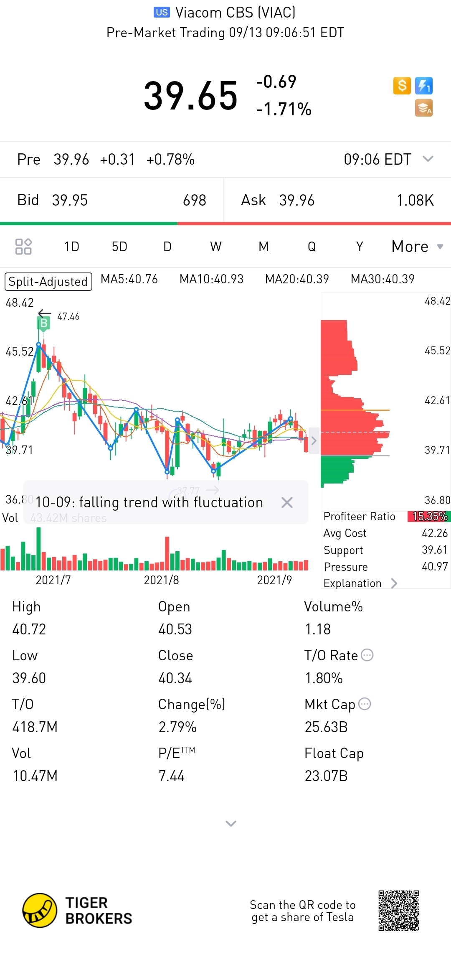Tap the Viacom CBS (VIAC) title

tap(235, 13)
